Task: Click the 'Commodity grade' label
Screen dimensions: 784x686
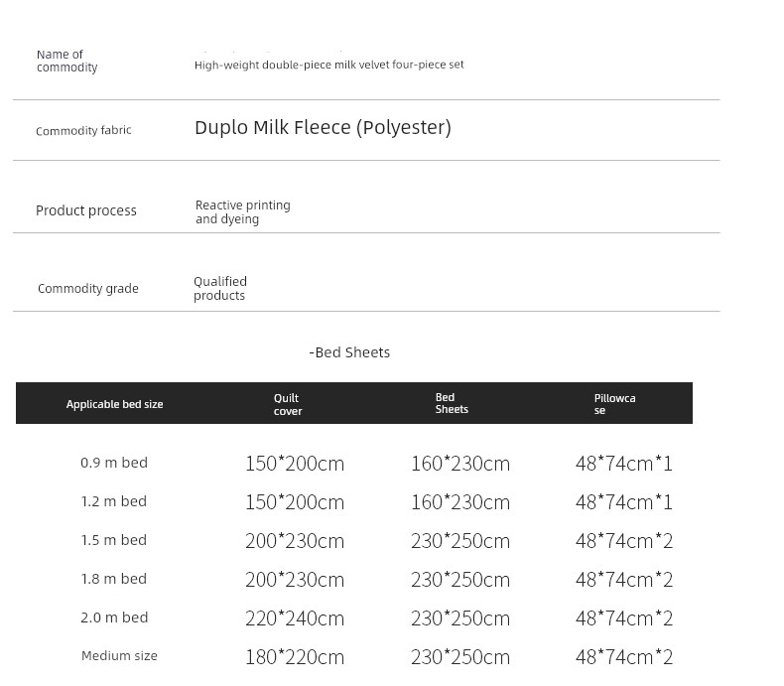Action: tap(88, 289)
